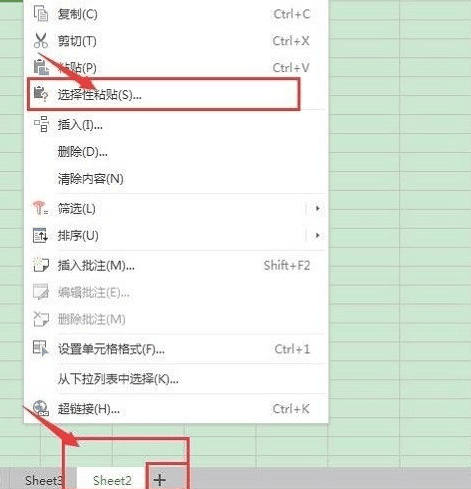471x489 pixels.
Task: Select 删除(D)... menu entry
Action: tap(83, 152)
